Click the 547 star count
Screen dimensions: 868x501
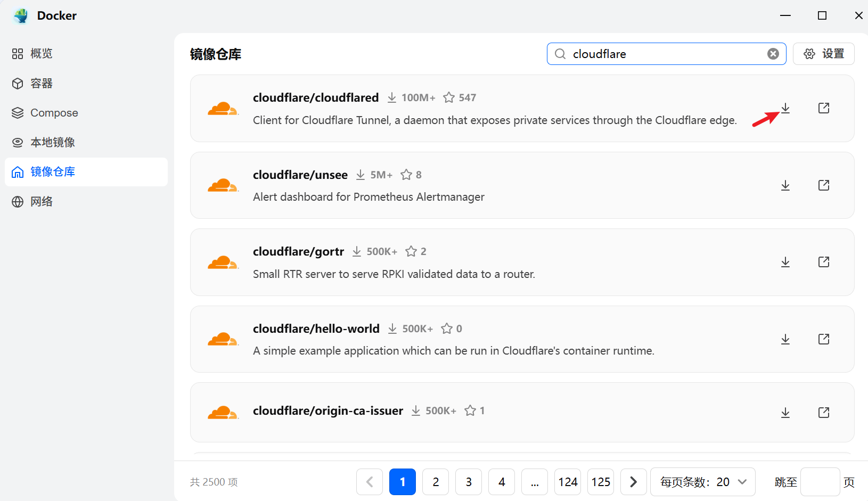pos(468,97)
